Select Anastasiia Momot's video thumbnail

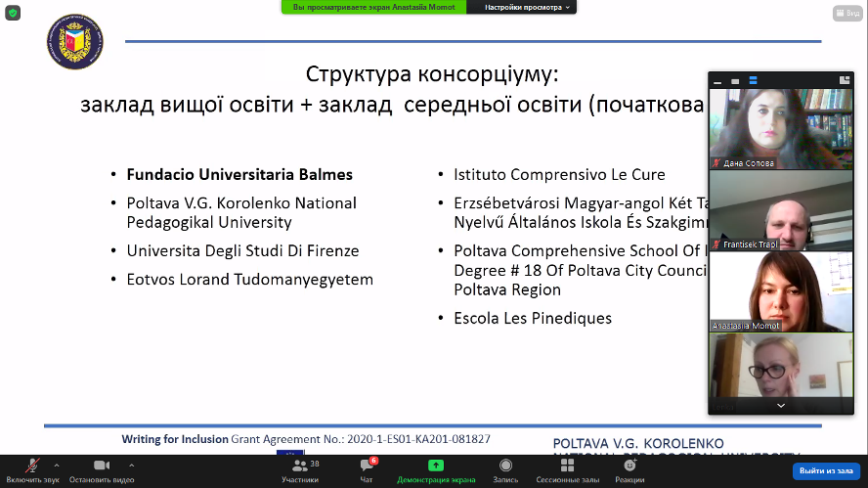tap(781, 291)
